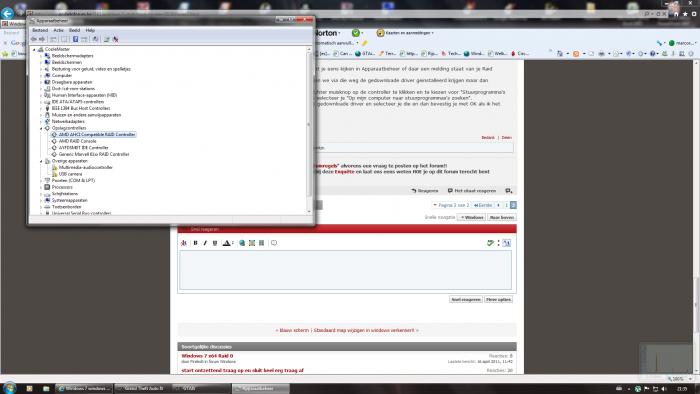The image size is (700, 394).
Task: Click the Meer opties button
Action: tap(498, 299)
